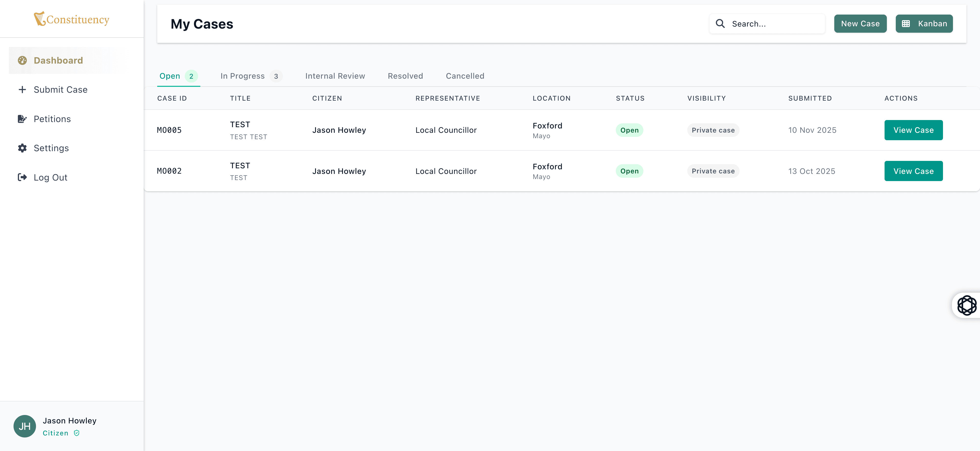
Task: Select the Dashboard icon in sidebar
Action: tap(22, 60)
